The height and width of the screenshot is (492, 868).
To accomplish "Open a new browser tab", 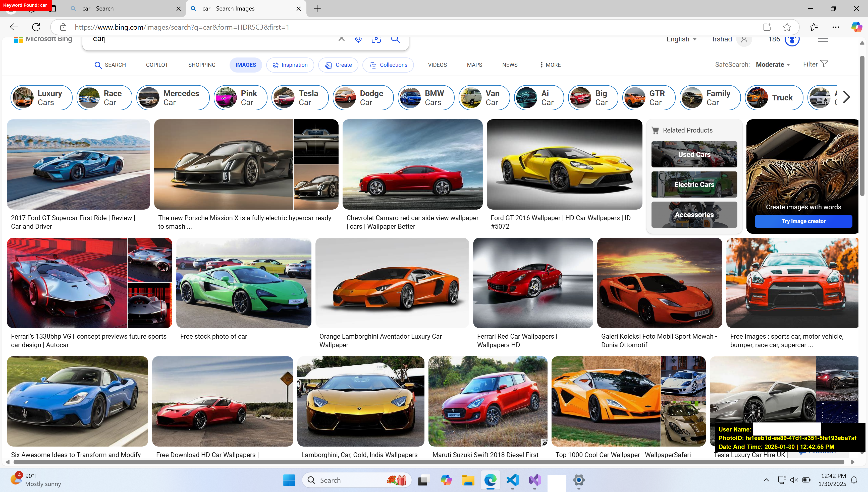I will (x=317, y=9).
